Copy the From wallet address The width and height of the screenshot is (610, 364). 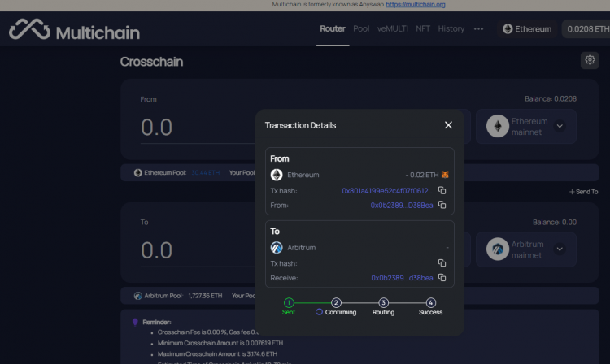(442, 206)
